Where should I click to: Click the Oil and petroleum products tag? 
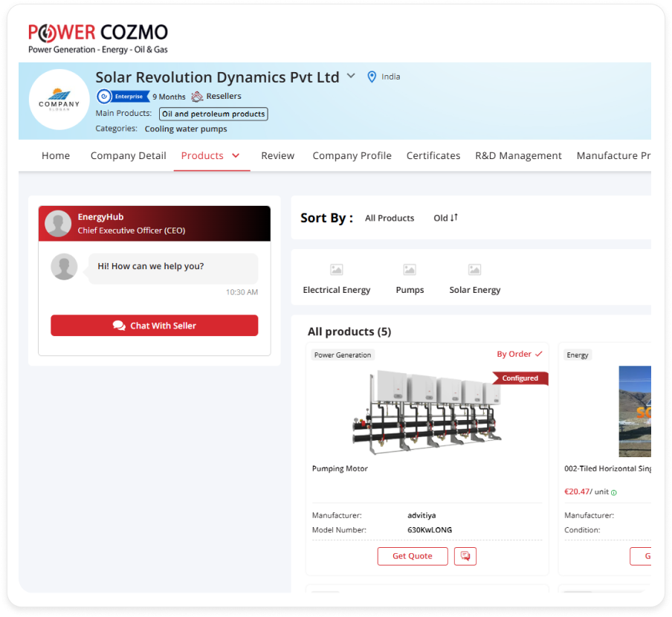[213, 114]
